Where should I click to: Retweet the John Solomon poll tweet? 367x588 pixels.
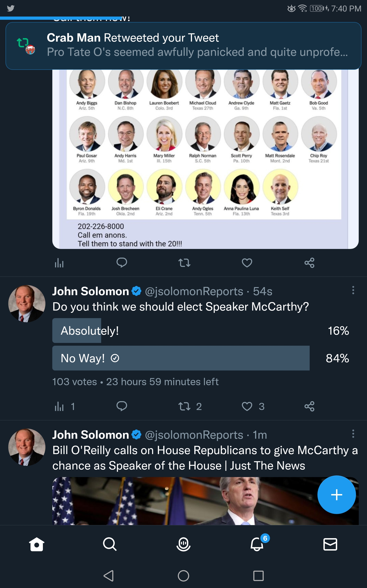coord(184,406)
